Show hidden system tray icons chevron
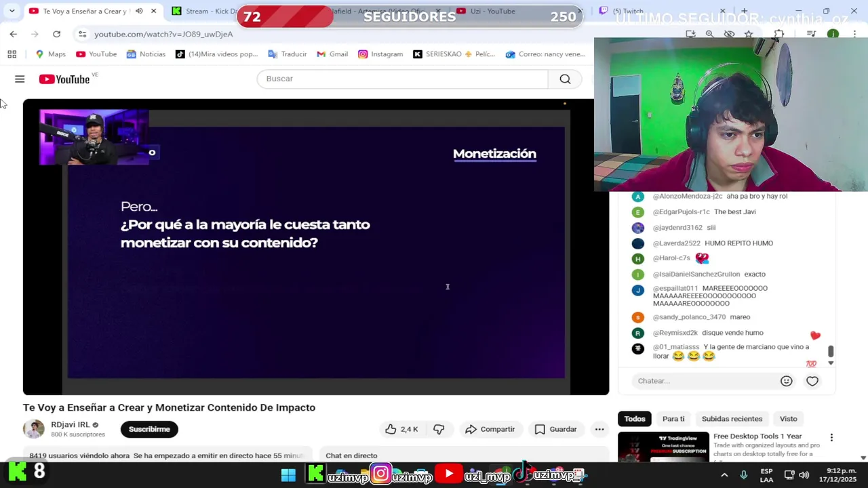The image size is (868, 488). [x=724, y=475]
